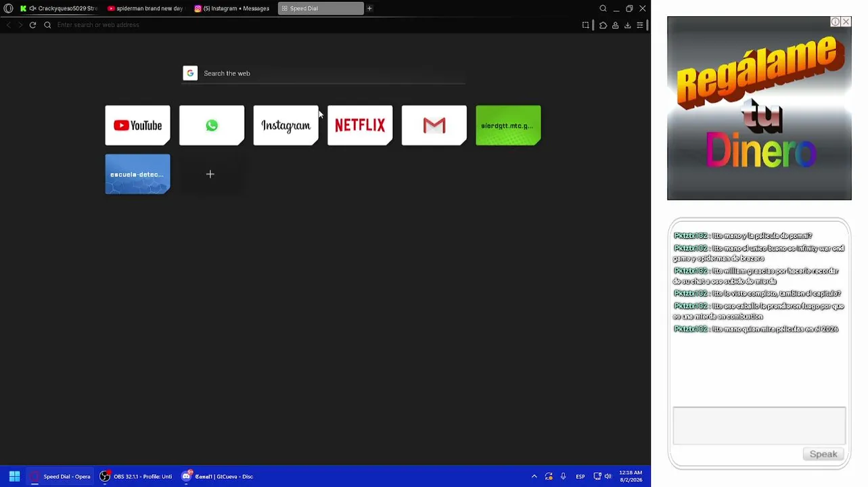Click the message about 'ese caballo'

(758, 311)
